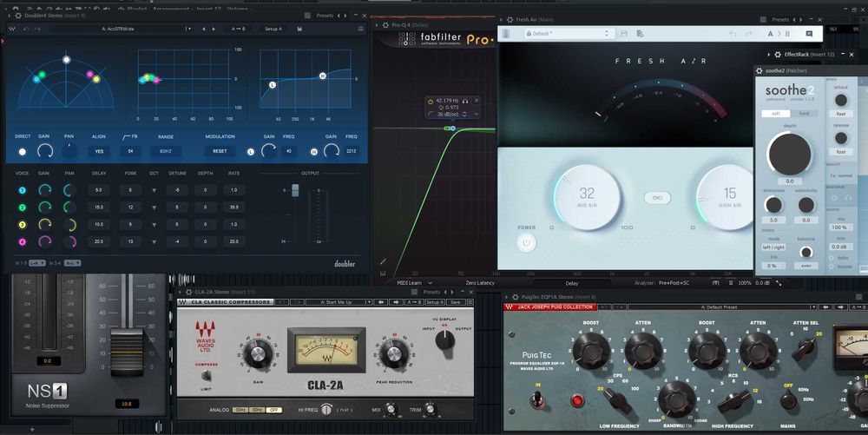Click Doubler Modulation RESET button
Screen dimensions: 868x435
pyautogui.click(x=220, y=151)
